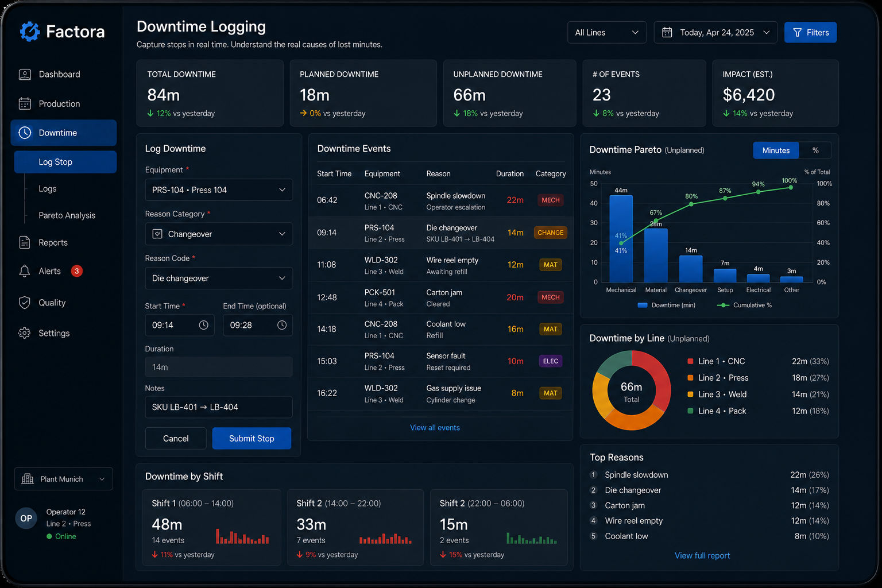Click the Alerts bell icon

coord(25,271)
